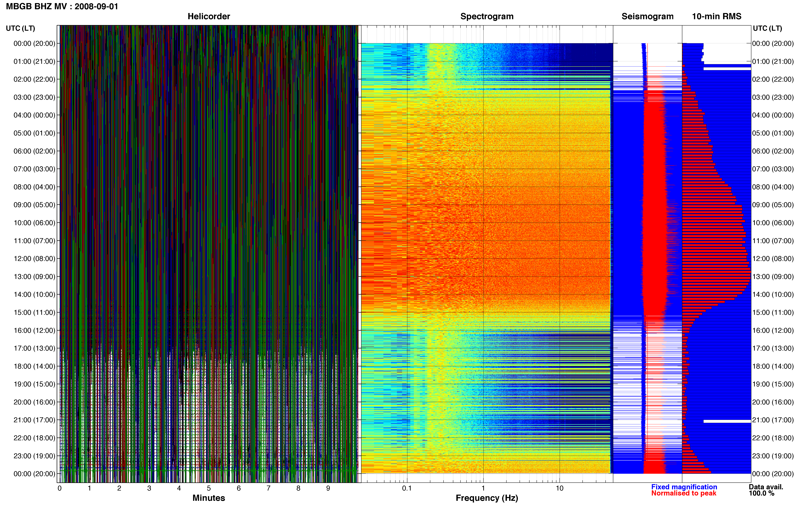This screenshot has height=508, width=812.
Task: Click the left '12:00 (08:00)' time label
Action: click(34, 259)
